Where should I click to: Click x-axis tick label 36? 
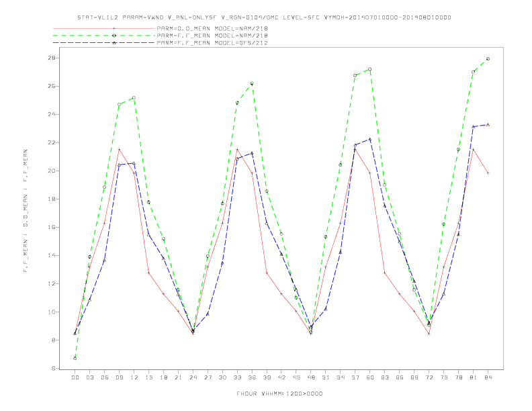click(x=252, y=377)
